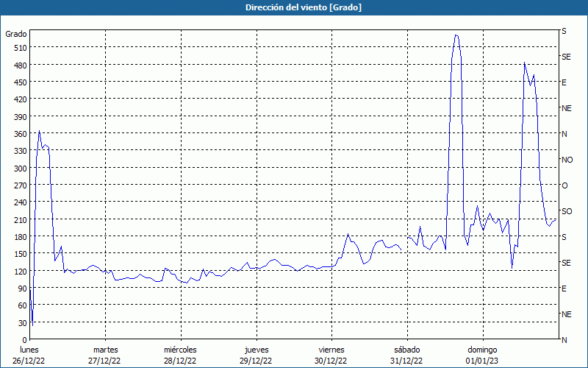Click the 'lunes' day label
Image resolution: width=588 pixels, height=368 pixels.
29,350
